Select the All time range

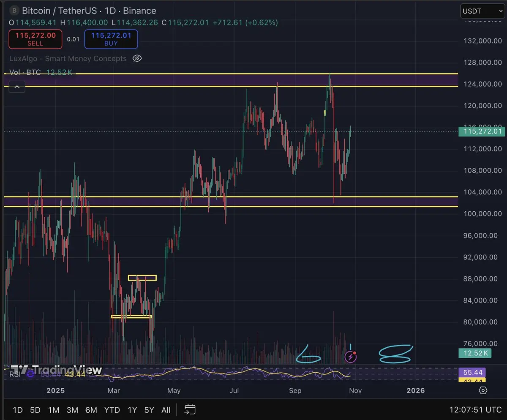click(166, 410)
